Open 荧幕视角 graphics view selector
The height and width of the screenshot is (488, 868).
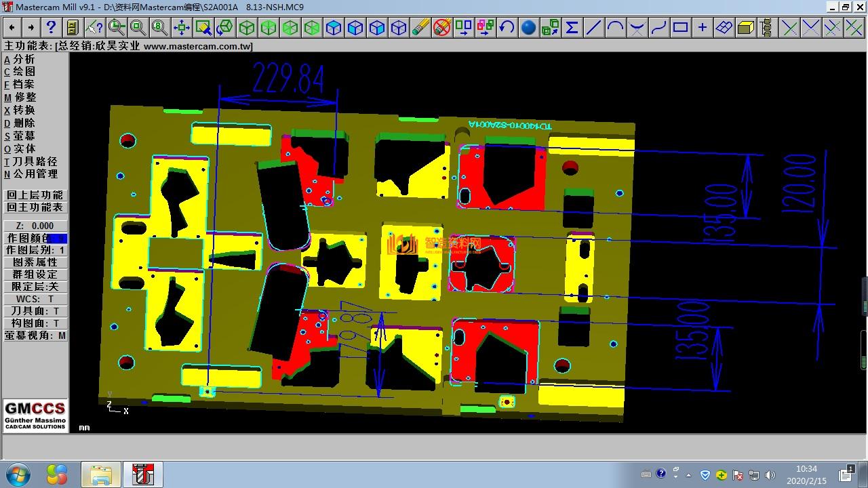[x=35, y=335]
